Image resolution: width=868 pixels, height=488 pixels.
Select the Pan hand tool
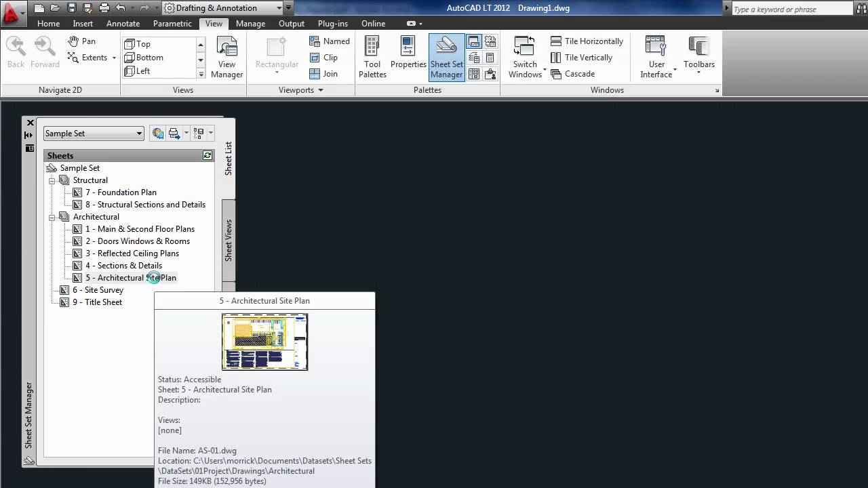click(81, 41)
